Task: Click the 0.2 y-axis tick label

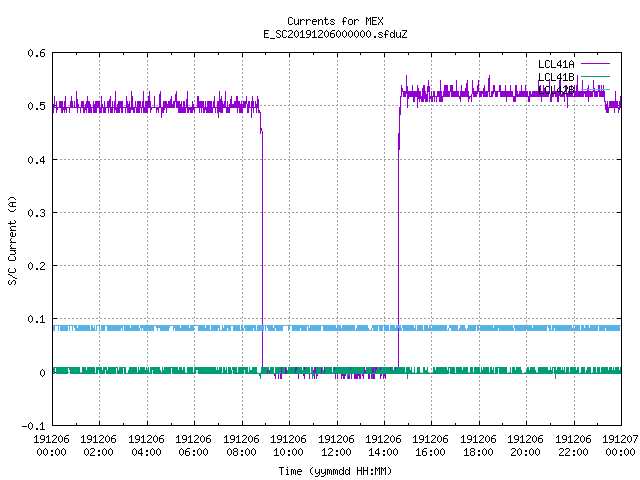Action: (x=36, y=266)
